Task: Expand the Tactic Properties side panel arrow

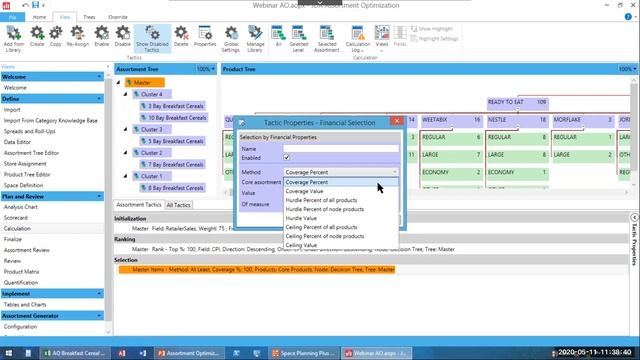Action: [634, 217]
